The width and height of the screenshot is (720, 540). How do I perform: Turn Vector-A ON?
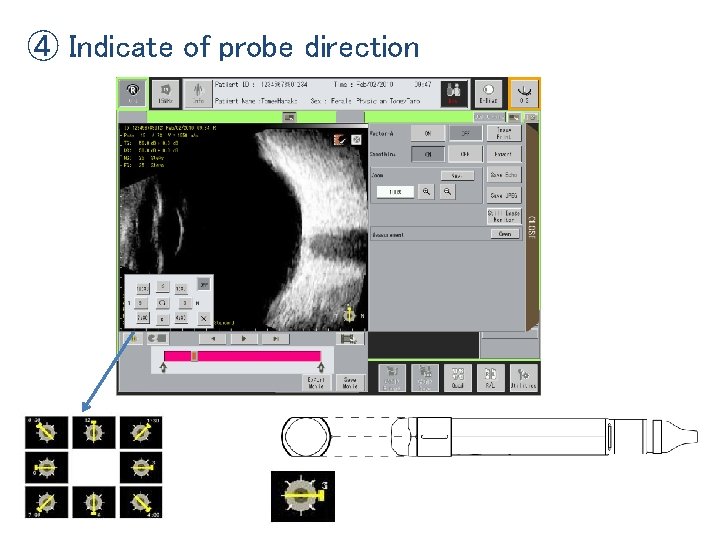[x=428, y=134]
